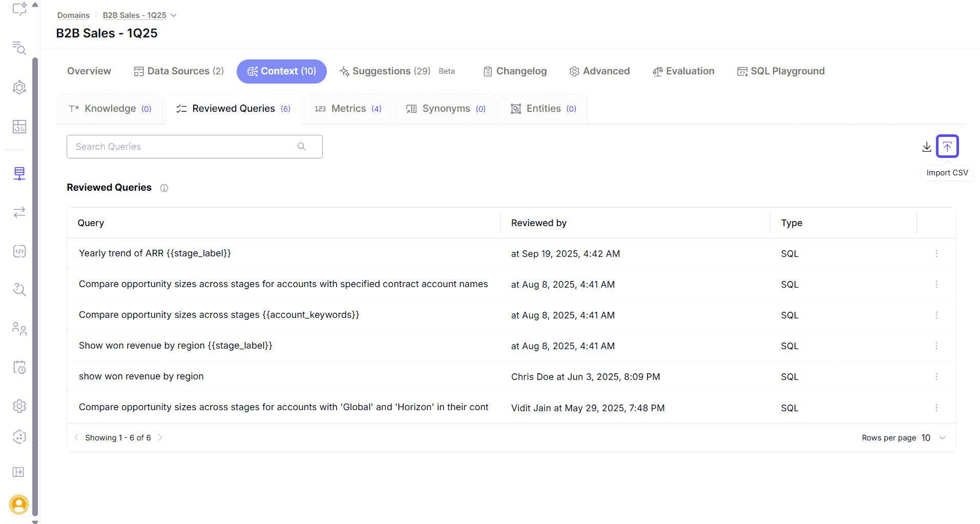980x524 pixels.
Task: Click the magnifier inside Search Queries box
Action: 301,146
